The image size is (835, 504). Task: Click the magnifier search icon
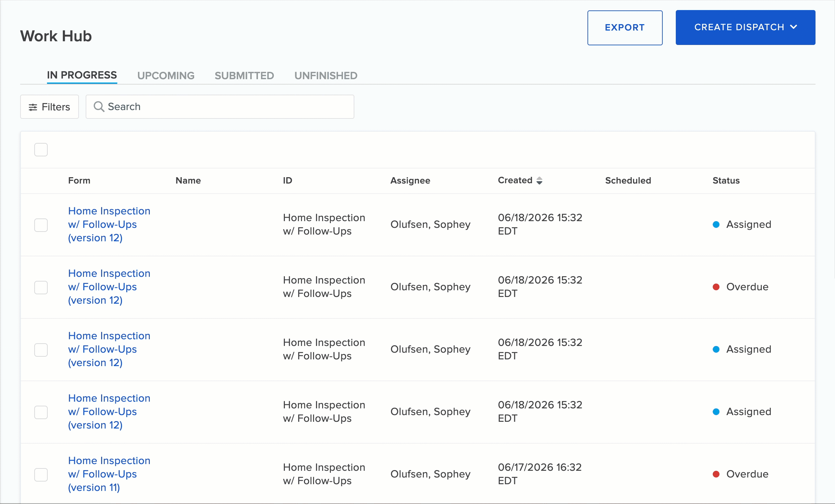(x=99, y=107)
